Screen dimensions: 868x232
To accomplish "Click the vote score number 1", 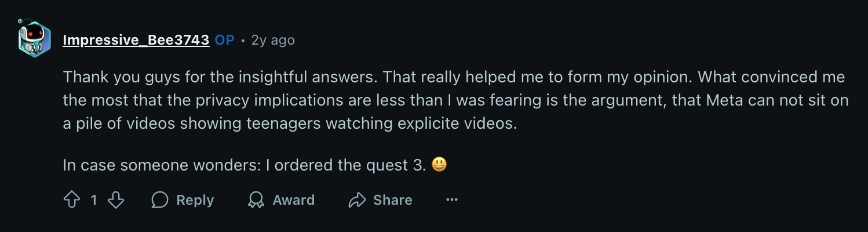I will point(94,200).
